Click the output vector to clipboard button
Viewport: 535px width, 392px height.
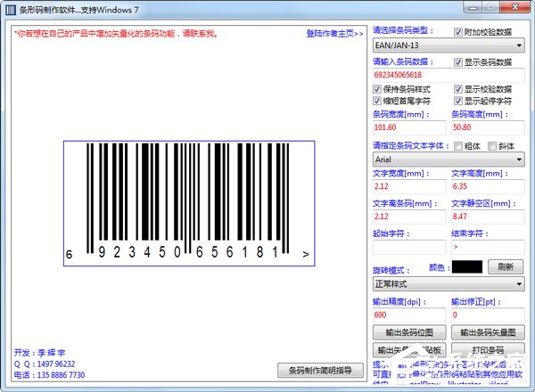[x=409, y=350]
